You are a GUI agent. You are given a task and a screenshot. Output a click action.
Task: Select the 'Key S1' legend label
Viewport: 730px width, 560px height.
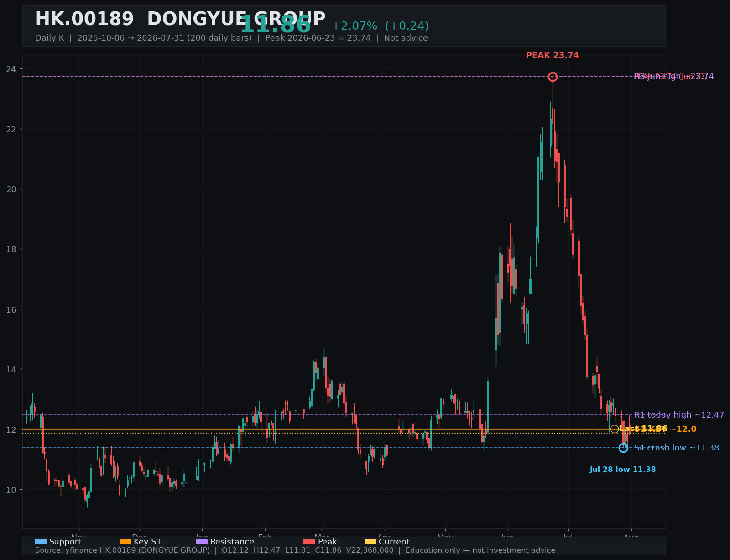[x=147, y=542]
